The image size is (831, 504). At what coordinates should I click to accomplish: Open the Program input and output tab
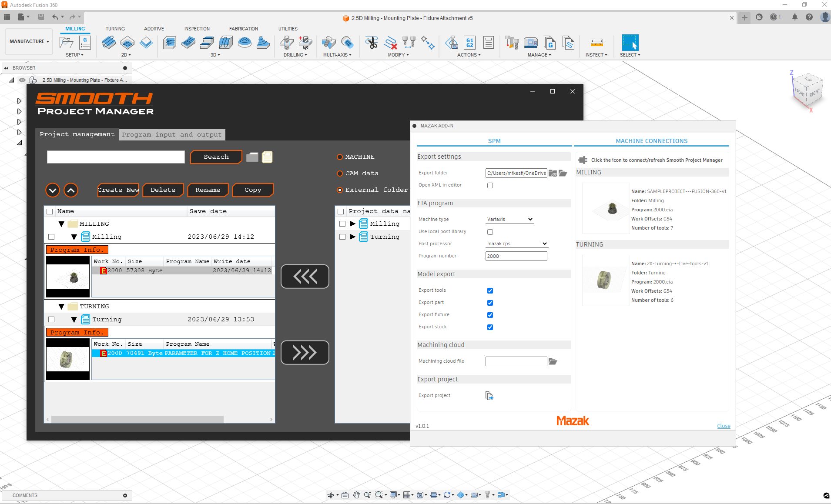coord(172,135)
